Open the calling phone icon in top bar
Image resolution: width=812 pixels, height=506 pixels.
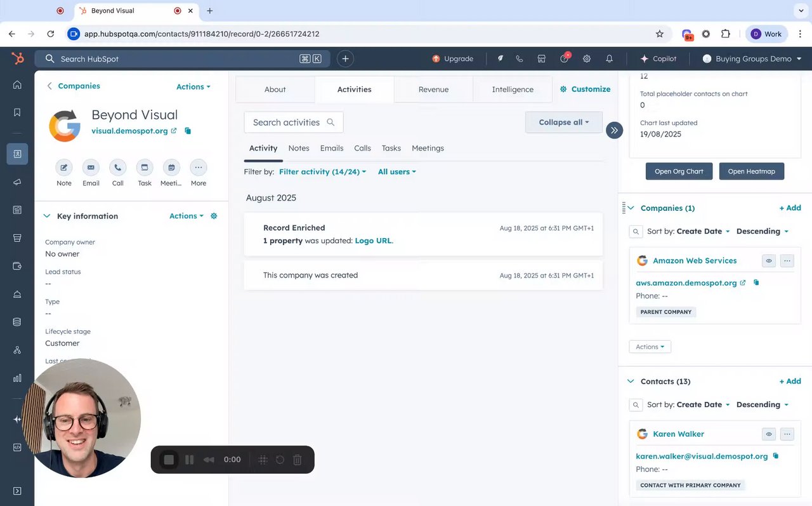tap(520, 58)
